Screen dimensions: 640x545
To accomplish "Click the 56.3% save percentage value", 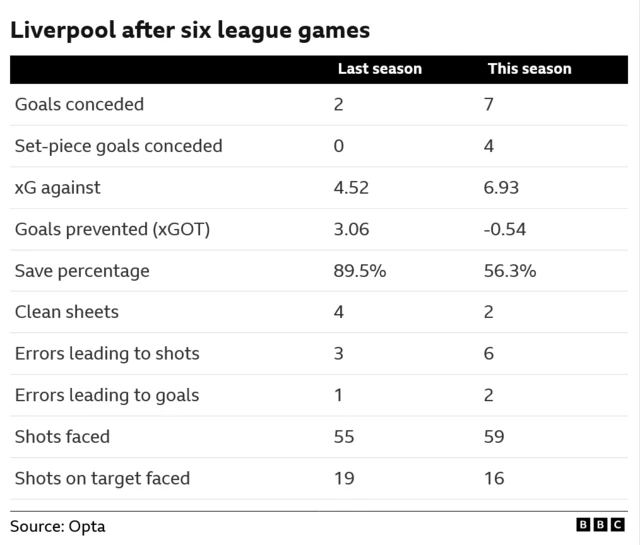I will (x=511, y=271).
